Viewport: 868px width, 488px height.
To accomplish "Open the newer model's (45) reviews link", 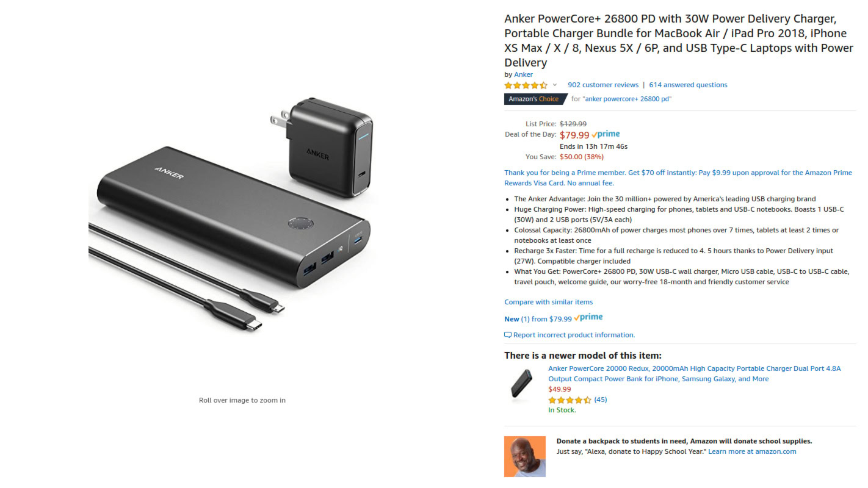I will tap(601, 400).
